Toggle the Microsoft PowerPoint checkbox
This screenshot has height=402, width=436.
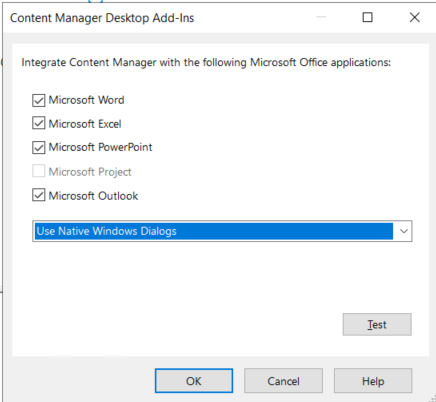point(39,147)
